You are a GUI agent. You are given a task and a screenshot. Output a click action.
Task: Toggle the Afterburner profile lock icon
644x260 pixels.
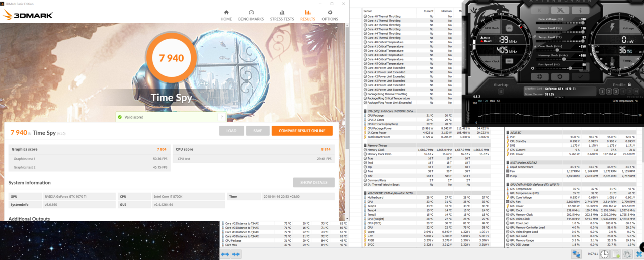click(629, 84)
